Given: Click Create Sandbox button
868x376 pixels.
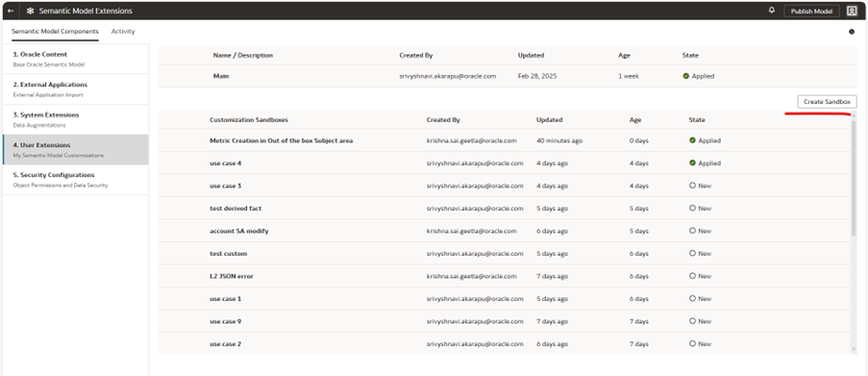Looking at the screenshot, I should 827,102.
